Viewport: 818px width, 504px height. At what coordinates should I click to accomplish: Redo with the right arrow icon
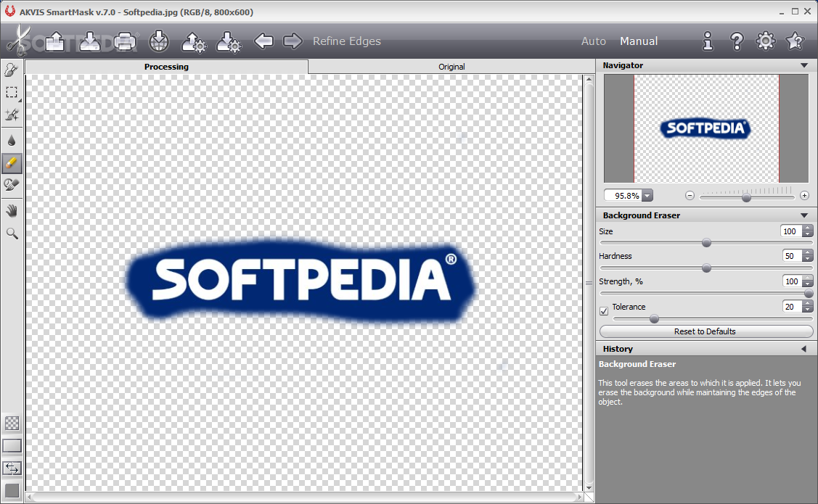click(293, 41)
